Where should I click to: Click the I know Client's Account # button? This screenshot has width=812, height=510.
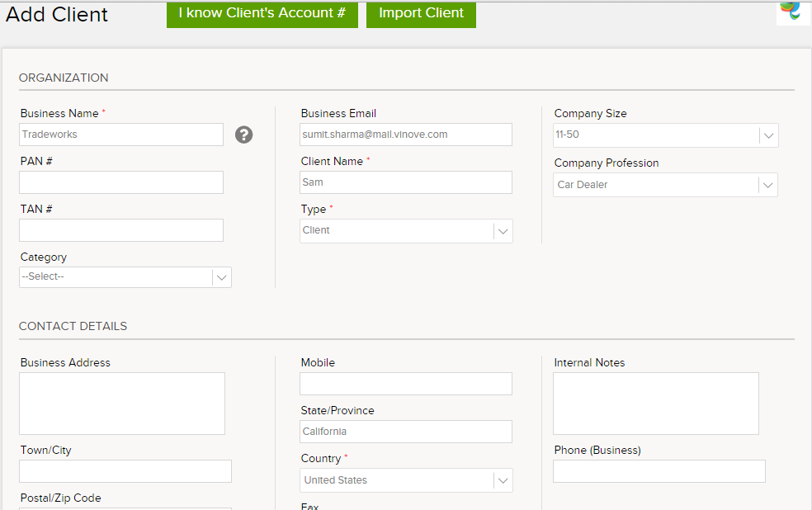262,13
